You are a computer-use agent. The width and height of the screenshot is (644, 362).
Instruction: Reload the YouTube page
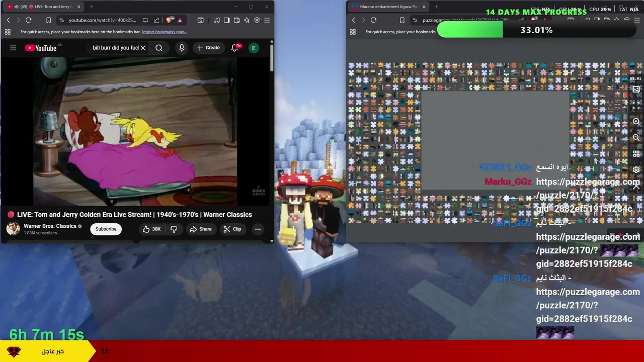coord(28,20)
